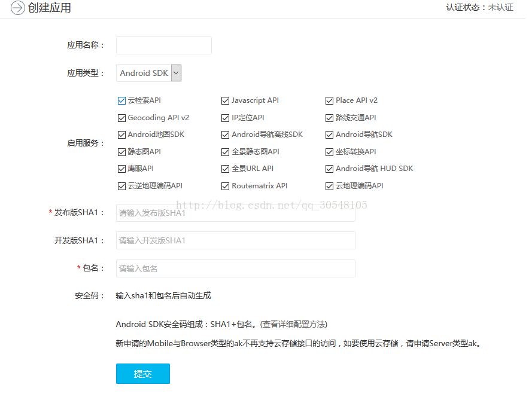This screenshot has height=397, width=532.
Task: Focus the 应用名称 input field
Action: 164,45
